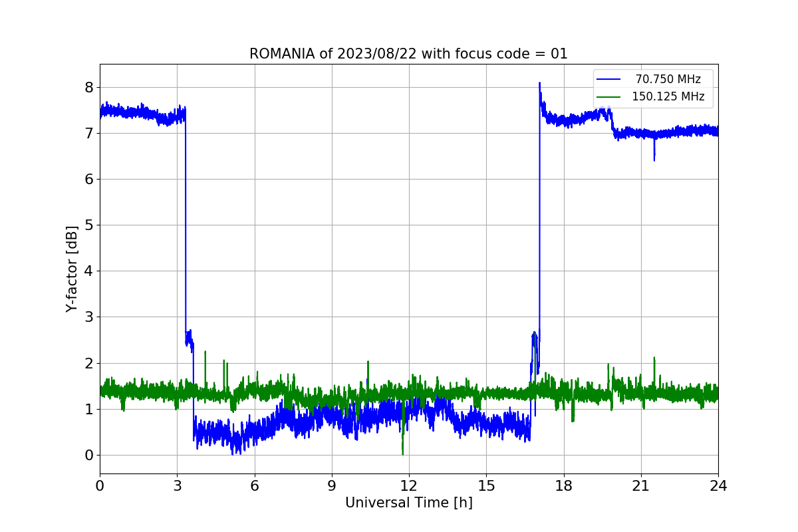
Task: Click x-axis tick label '12'
Action: coord(409,485)
